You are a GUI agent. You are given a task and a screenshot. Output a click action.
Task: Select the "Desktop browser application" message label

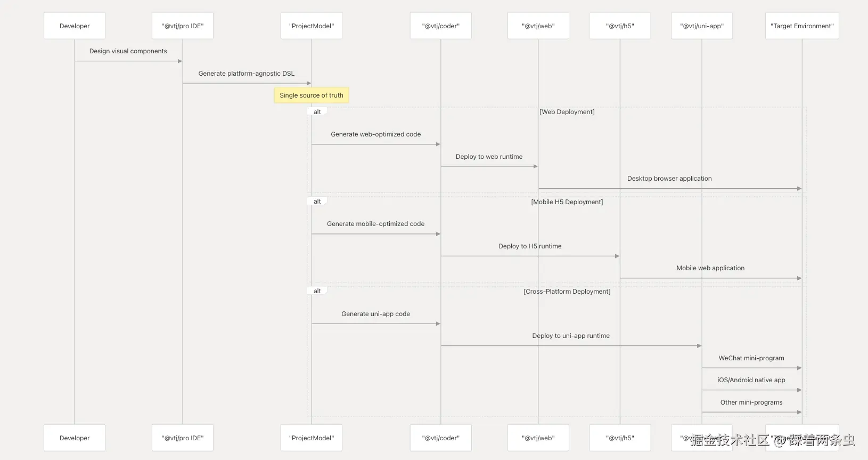click(x=669, y=179)
